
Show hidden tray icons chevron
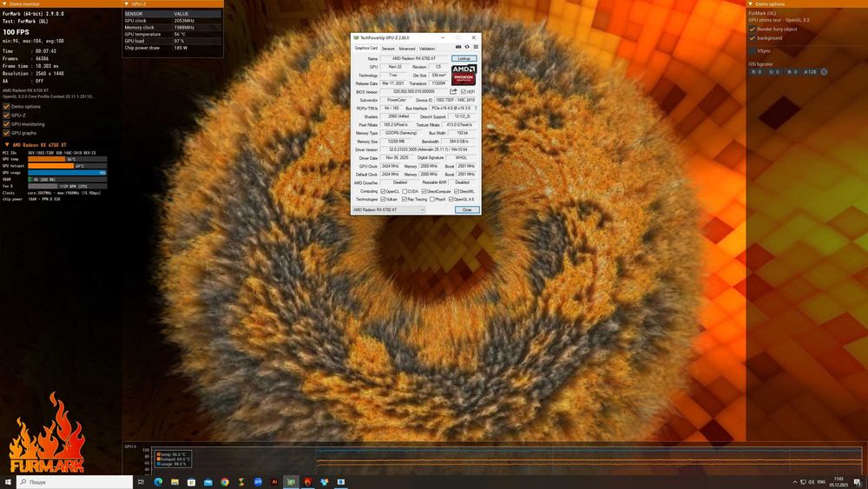click(795, 482)
